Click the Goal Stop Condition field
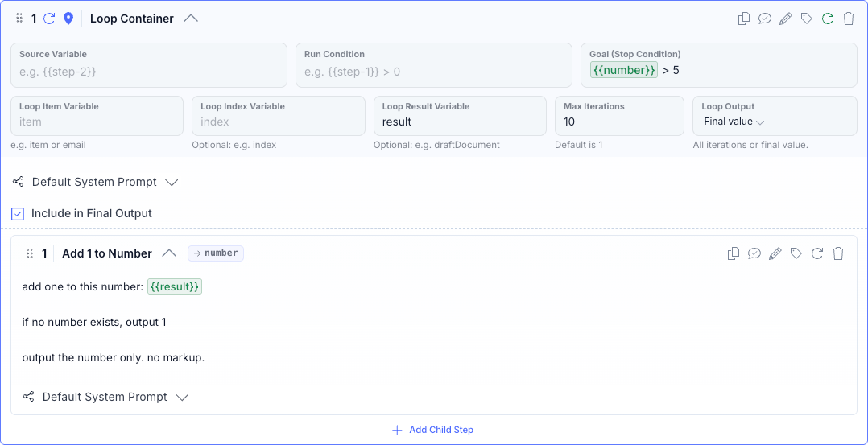This screenshot has width=868, height=445. pyautogui.click(x=718, y=65)
